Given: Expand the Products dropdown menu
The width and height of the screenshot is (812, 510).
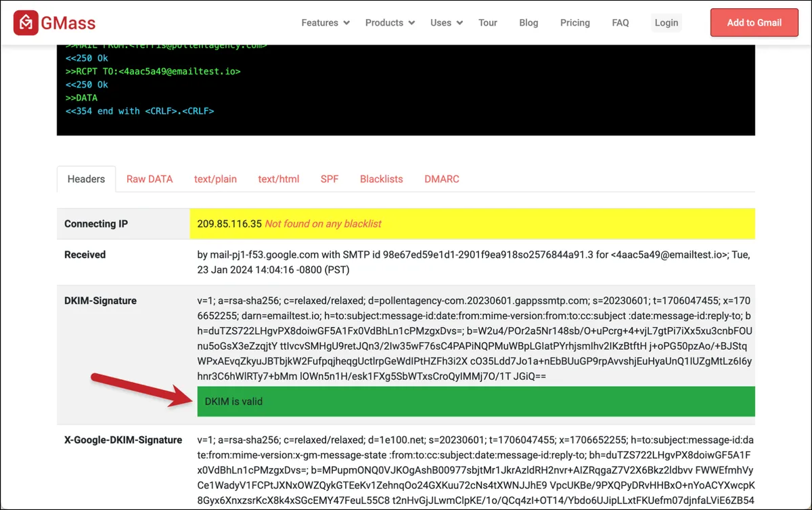Looking at the screenshot, I should (390, 22).
